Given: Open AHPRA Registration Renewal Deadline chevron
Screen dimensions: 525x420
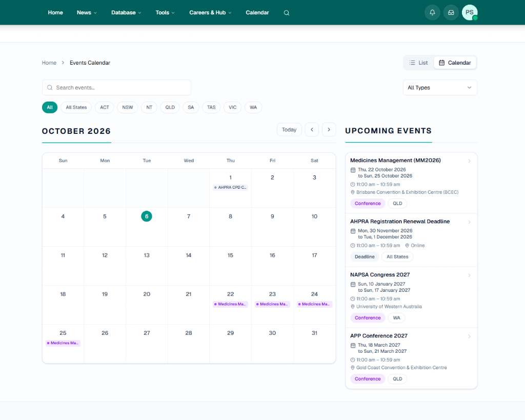Looking at the screenshot, I should click(469, 222).
